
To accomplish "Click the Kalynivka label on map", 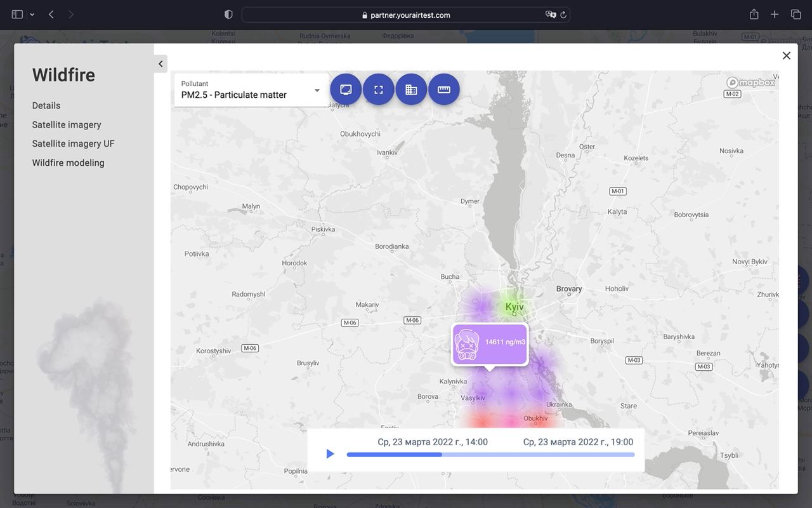I will pyautogui.click(x=453, y=382).
